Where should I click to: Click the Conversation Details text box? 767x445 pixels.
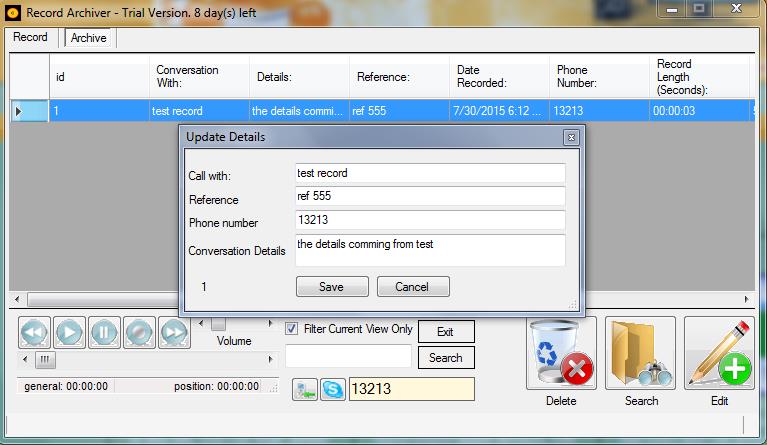(x=430, y=250)
